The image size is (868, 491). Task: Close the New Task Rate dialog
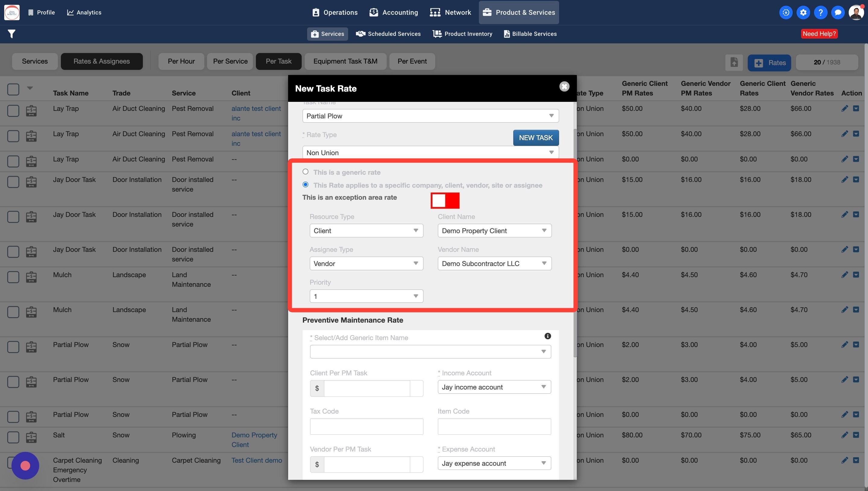564,87
